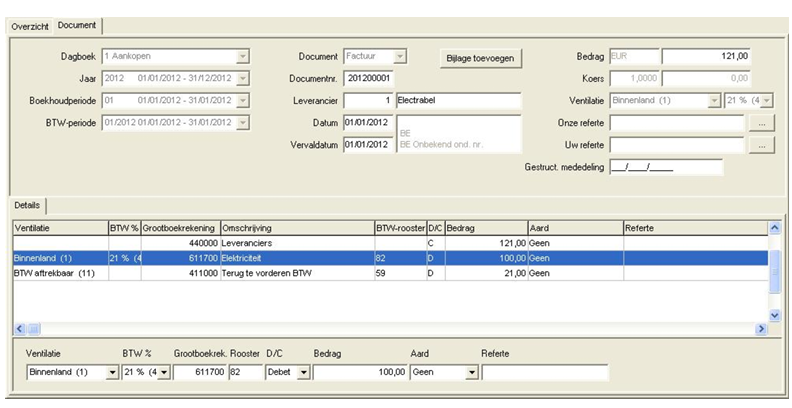Click the Koers field 1,0000
The height and width of the screenshot is (408, 792).
pyautogui.click(x=634, y=78)
